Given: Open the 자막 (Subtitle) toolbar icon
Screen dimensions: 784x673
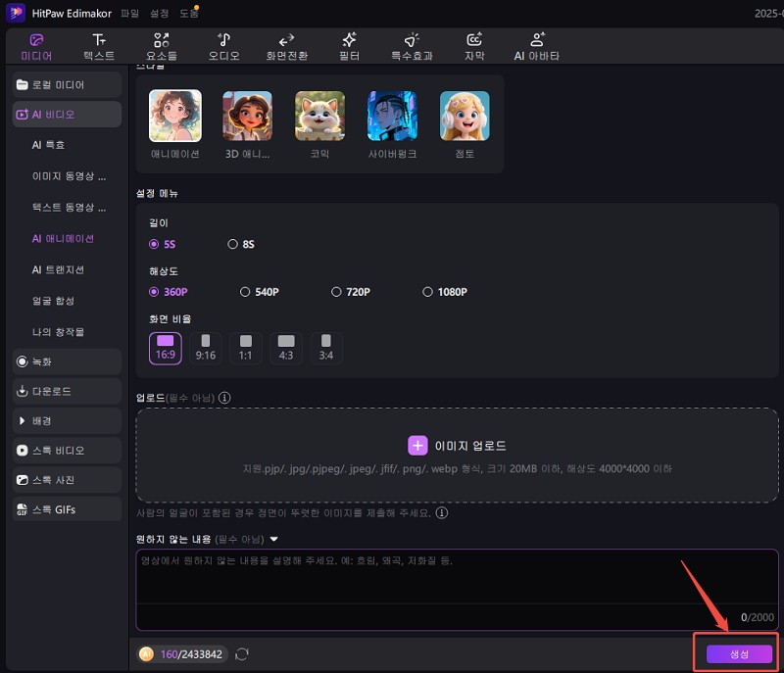Looking at the screenshot, I should click(x=474, y=46).
